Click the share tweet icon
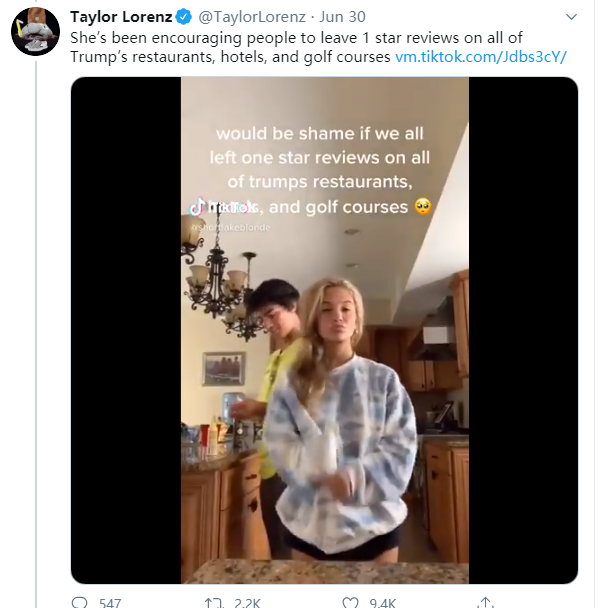Image resolution: width=606 pixels, height=608 pixels. point(485,602)
